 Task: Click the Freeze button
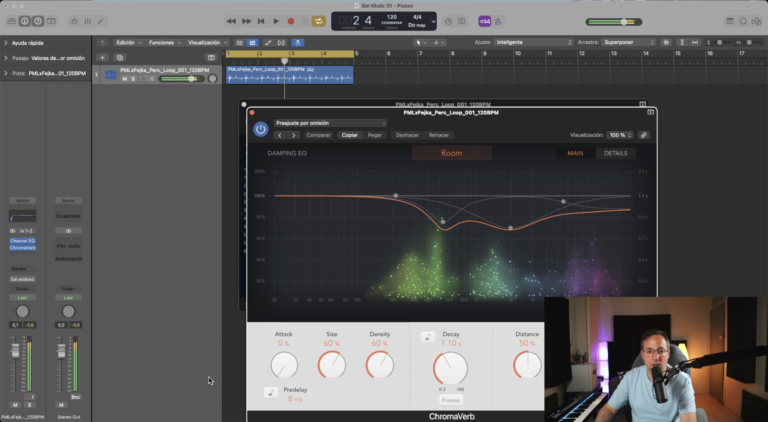pos(451,400)
